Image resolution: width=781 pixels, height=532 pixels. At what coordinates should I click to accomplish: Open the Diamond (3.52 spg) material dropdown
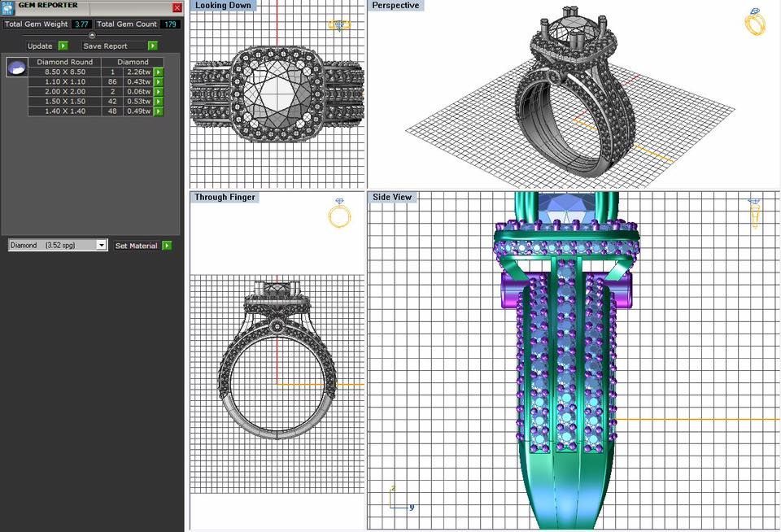click(x=102, y=245)
